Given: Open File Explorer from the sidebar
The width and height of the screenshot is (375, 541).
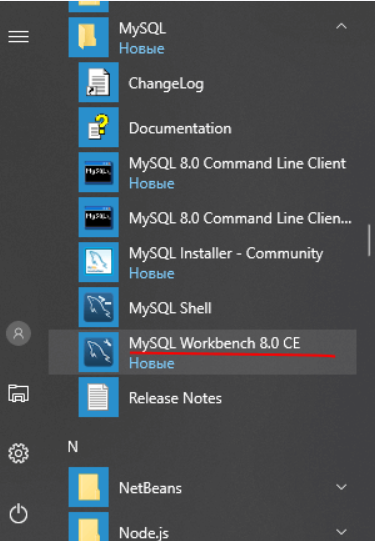Looking at the screenshot, I should 19,393.
